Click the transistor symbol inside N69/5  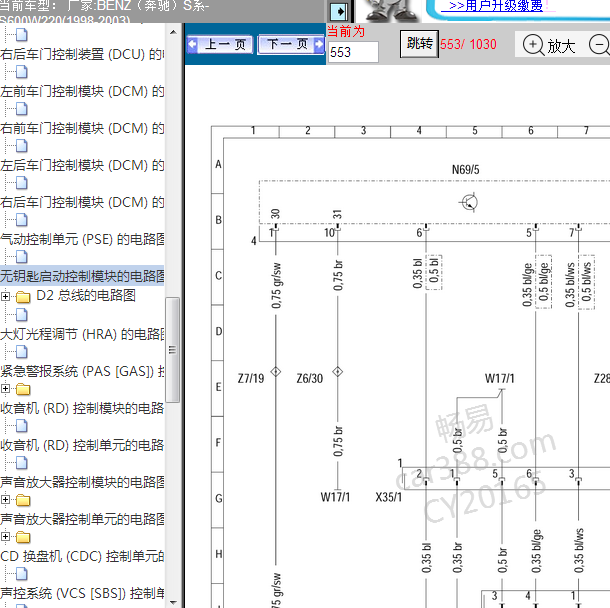point(469,202)
